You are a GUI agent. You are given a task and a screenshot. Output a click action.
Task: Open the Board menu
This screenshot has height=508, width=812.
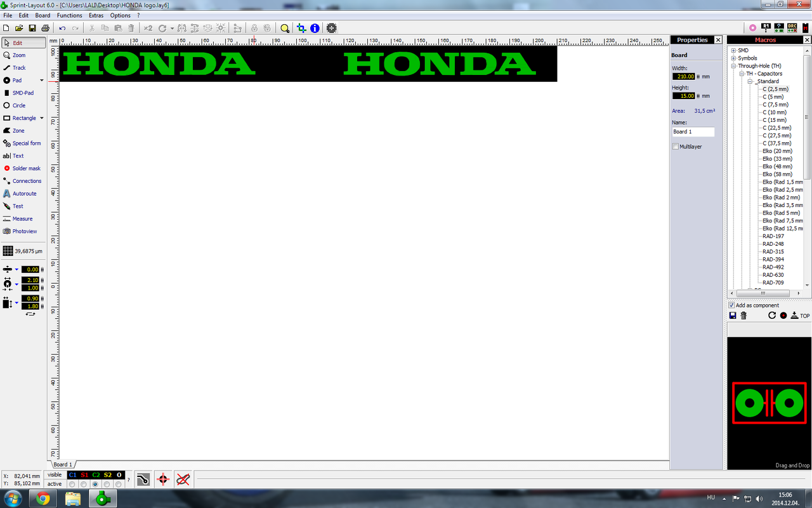(43, 15)
